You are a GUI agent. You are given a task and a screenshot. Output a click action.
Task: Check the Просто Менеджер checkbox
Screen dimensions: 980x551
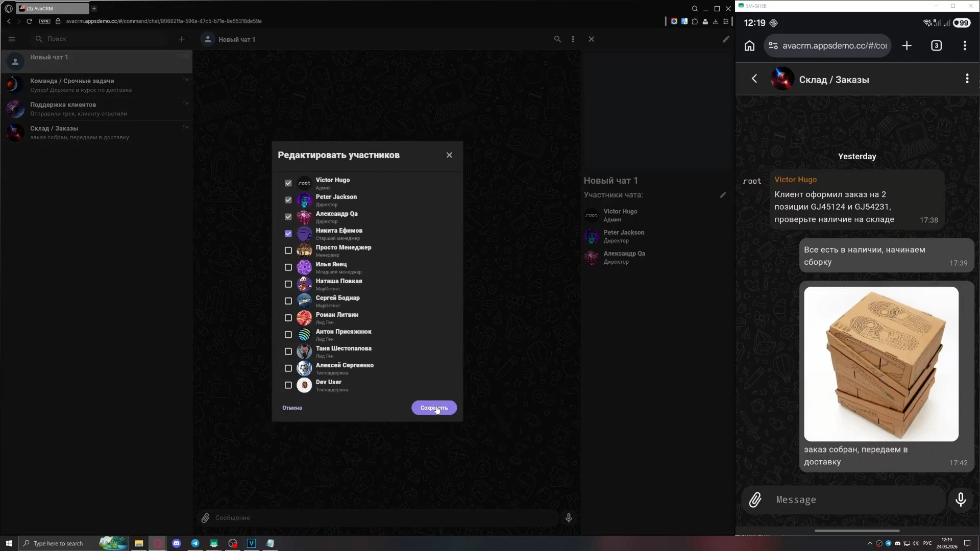(x=288, y=251)
